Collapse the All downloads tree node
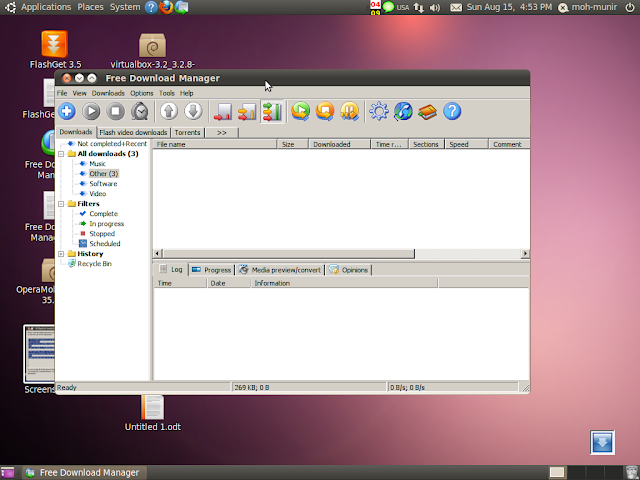This screenshot has width=640, height=480. [61, 154]
